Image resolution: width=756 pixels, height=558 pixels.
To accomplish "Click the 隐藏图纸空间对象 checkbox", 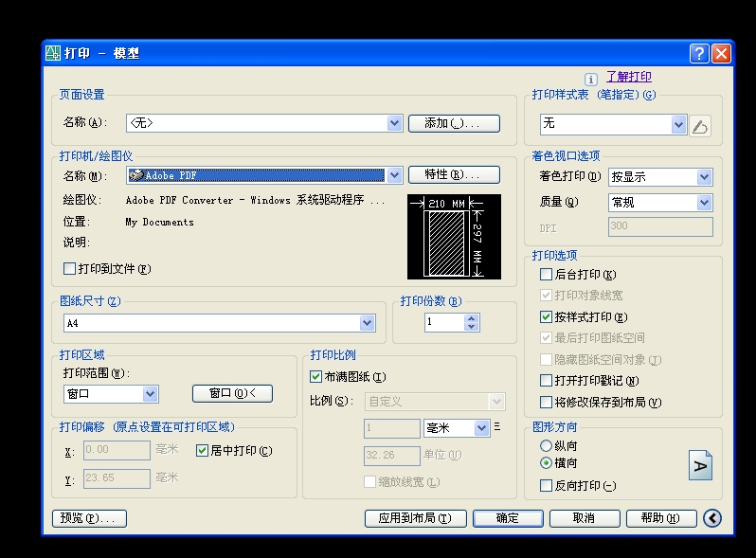I will point(546,359).
